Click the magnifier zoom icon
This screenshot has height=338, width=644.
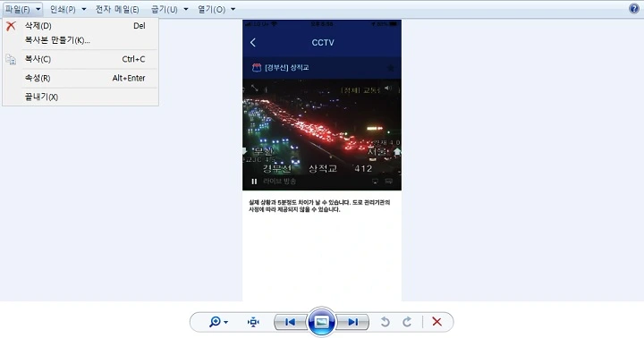[215, 322]
